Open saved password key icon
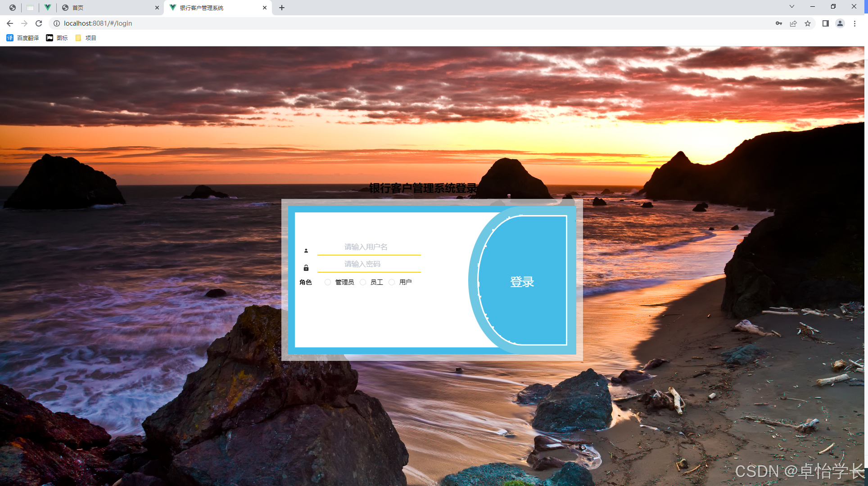 779,23
